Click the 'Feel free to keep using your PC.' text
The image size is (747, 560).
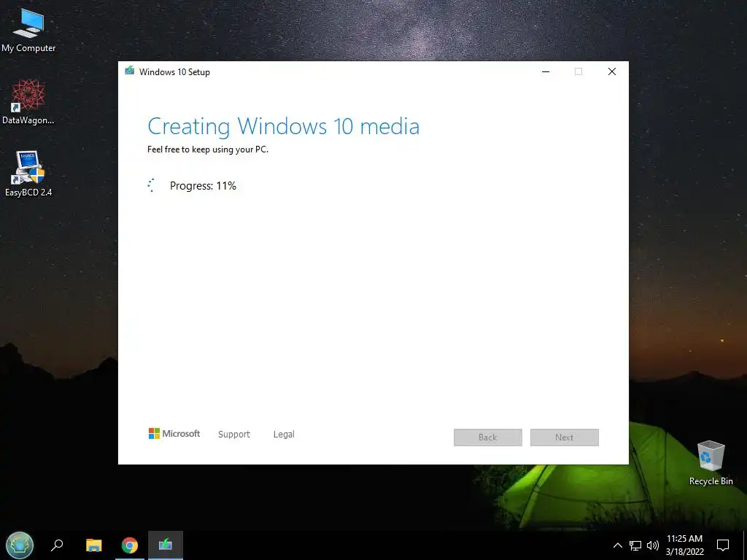tap(208, 149)
